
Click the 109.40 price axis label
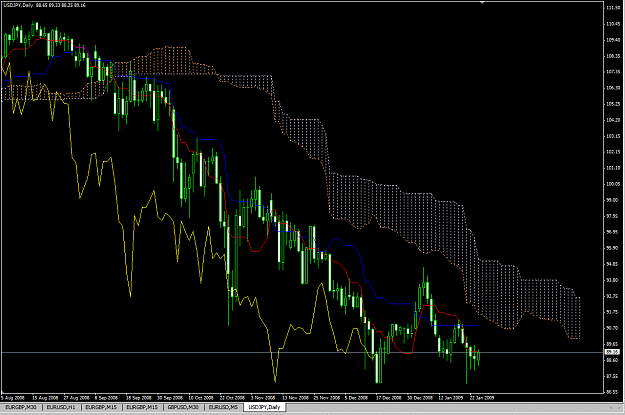tap(613, 40)
